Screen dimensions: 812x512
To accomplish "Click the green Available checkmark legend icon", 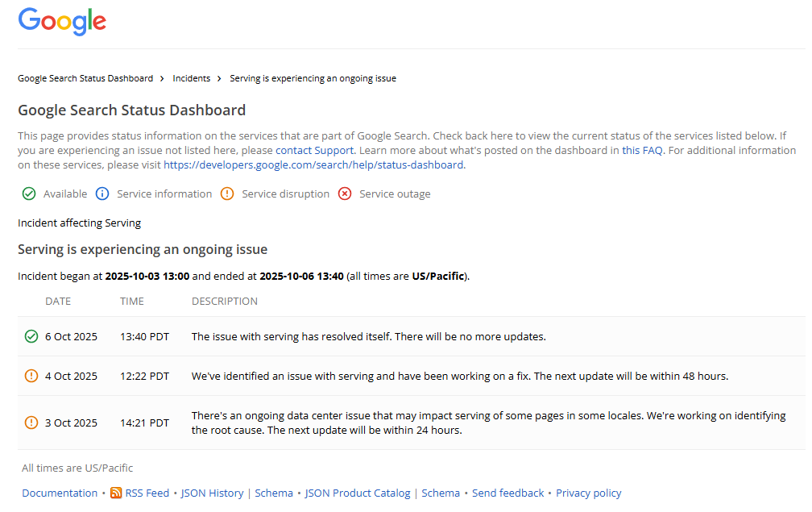I will (x=29, y=194).
